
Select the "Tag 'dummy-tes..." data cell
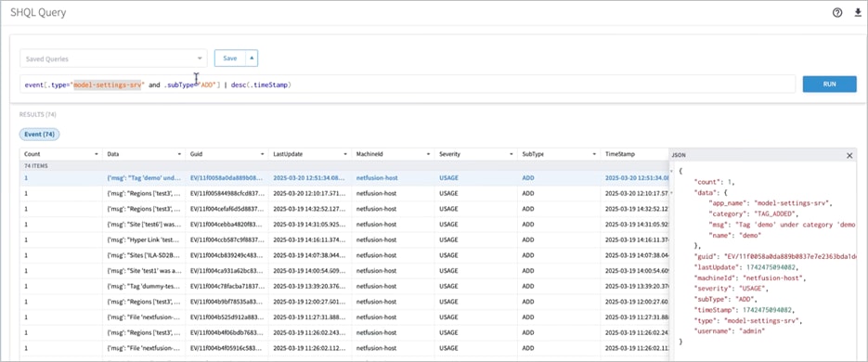[x=144, y=287]
